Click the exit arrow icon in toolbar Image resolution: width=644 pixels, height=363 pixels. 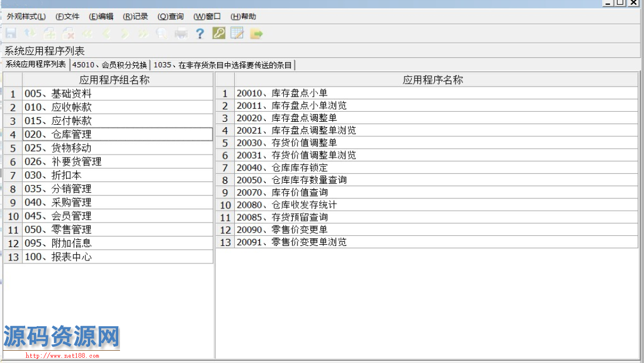pyautogui.click(x=256, y=34)
